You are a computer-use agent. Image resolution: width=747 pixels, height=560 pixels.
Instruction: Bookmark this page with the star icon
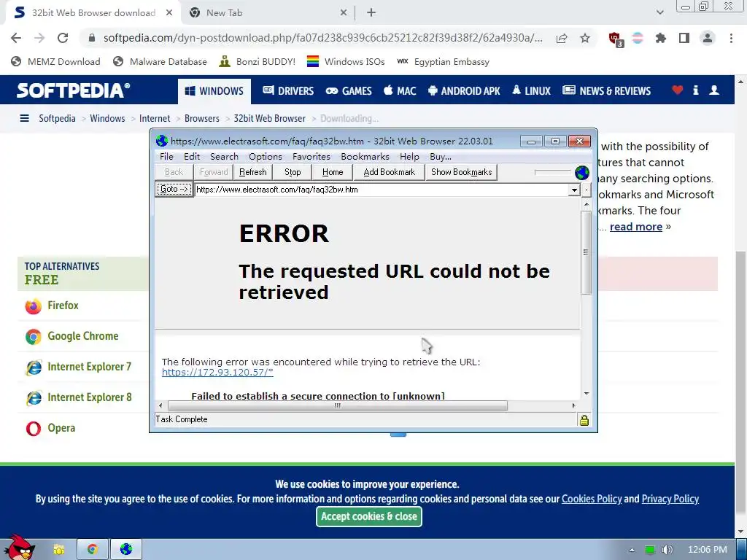tap(585, 38)
